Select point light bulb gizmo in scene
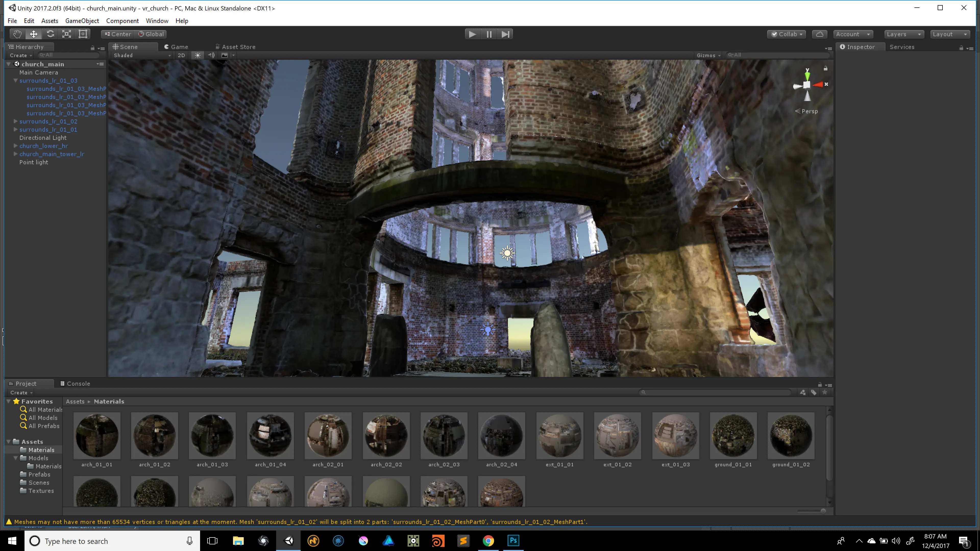980x551 pixels. [x=488, y=329]
